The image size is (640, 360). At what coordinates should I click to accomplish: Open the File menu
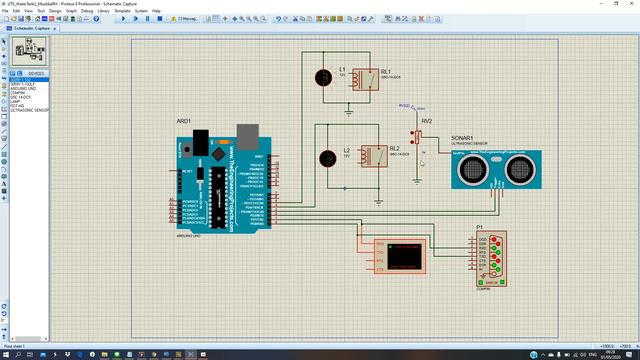5,11
